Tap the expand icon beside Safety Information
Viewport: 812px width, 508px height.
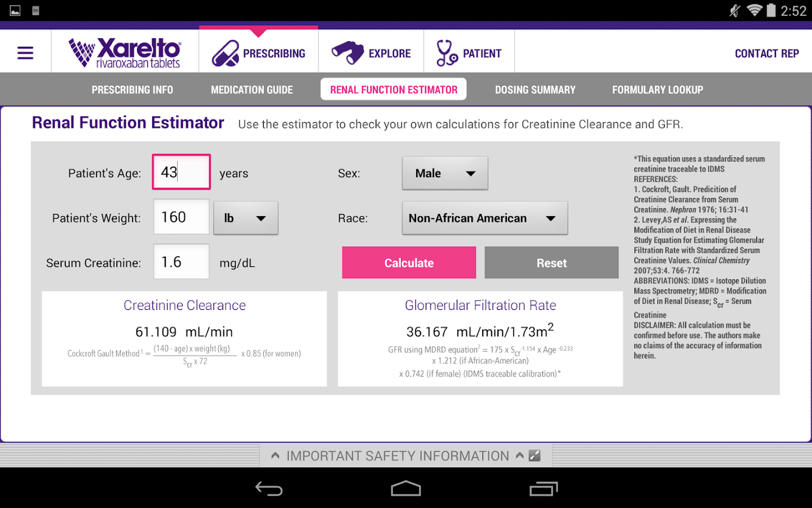click(x=535, y=456)
